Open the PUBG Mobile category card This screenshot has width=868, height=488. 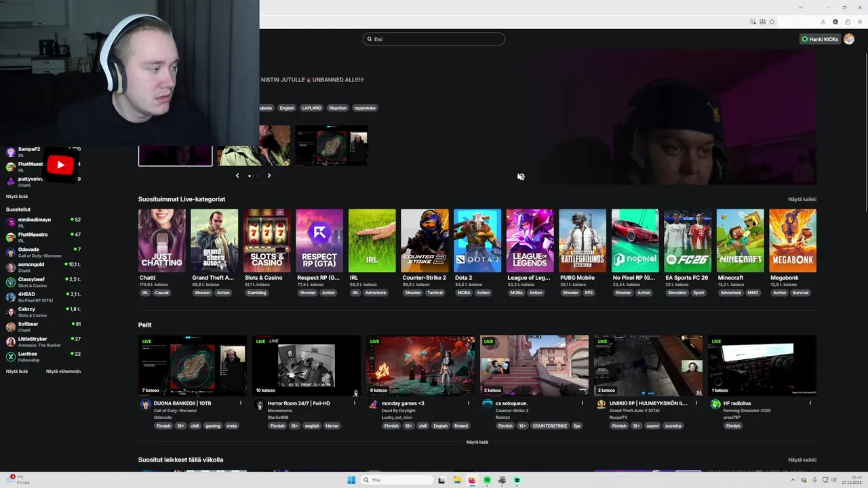[x=583, y=241]
